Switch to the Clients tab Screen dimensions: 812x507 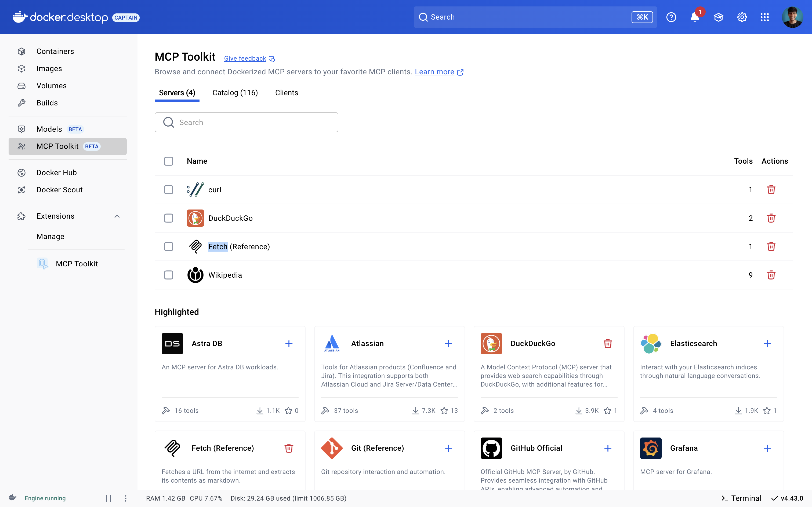coord(286,93)
